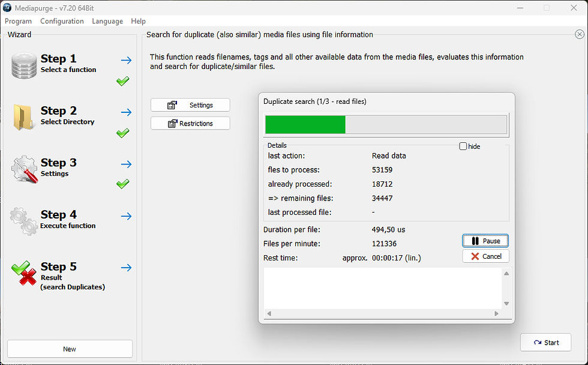Click the blue arrow beside Step 2
The height and width of the screenshot is (365, 588).
127,112
